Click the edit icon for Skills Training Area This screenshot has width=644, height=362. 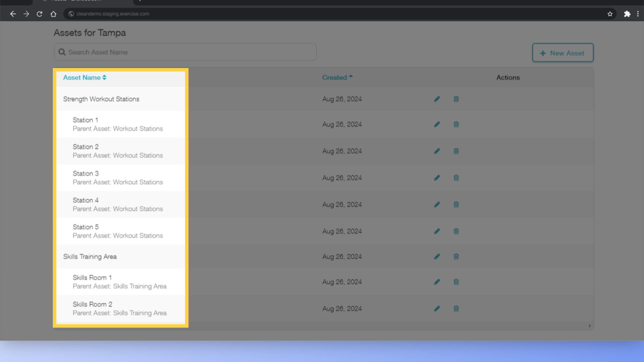coord(437,256)
